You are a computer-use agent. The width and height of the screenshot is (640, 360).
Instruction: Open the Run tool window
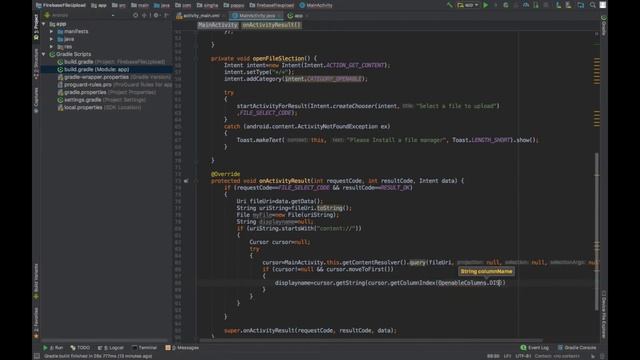[53, 348]
